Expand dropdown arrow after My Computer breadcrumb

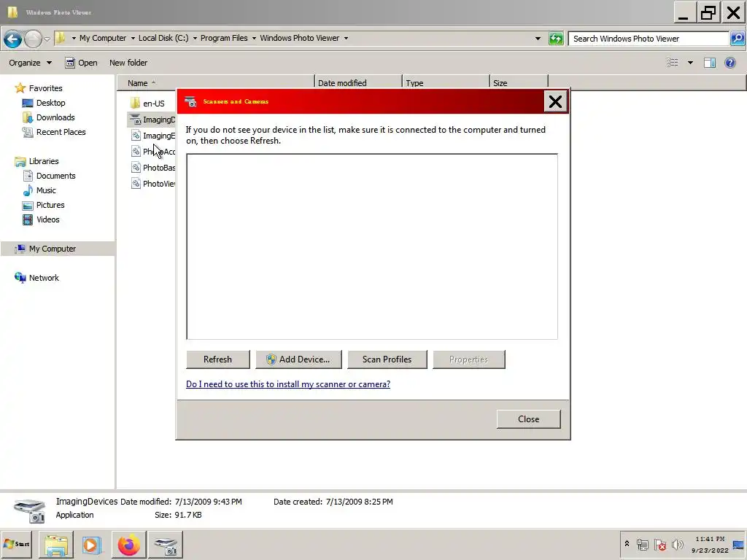pos(133,38)
